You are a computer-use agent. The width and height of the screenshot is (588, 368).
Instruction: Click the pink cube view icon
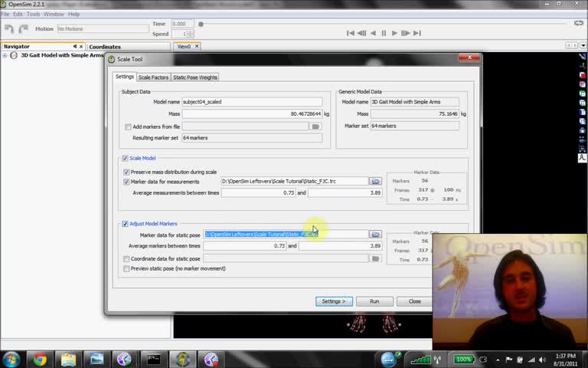(x=582, y=84)
